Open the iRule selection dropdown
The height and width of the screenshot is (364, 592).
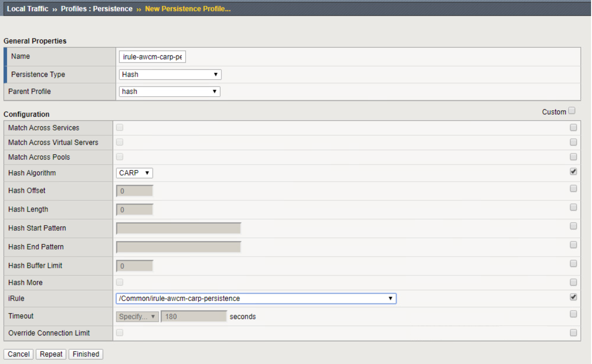256,297
